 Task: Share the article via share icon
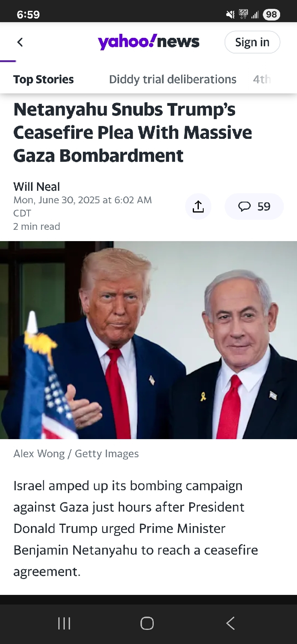point(198,206)
